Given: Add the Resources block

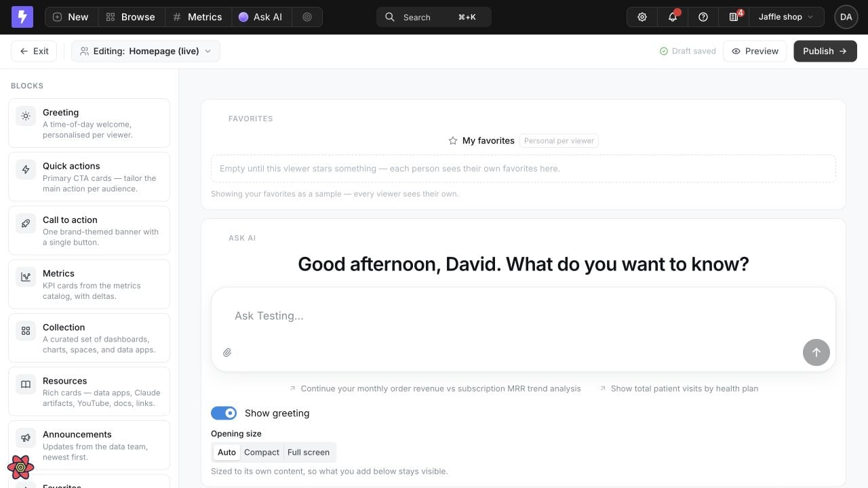Looking at the screenshot, I should coord(89,391).
